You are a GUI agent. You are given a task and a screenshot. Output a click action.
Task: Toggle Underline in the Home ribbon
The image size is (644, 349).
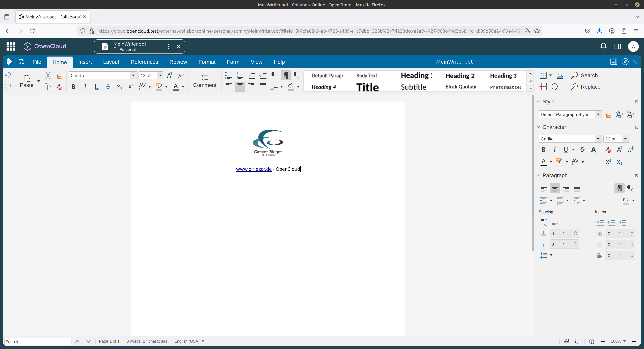coord(96,87)
